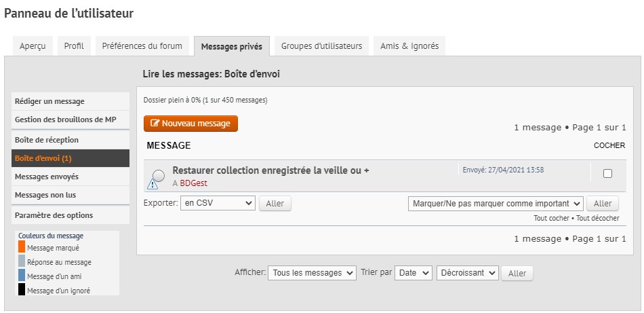Click the message status icon beside Restaurer collection
644x313 pixels.
[x=157, y=179]
